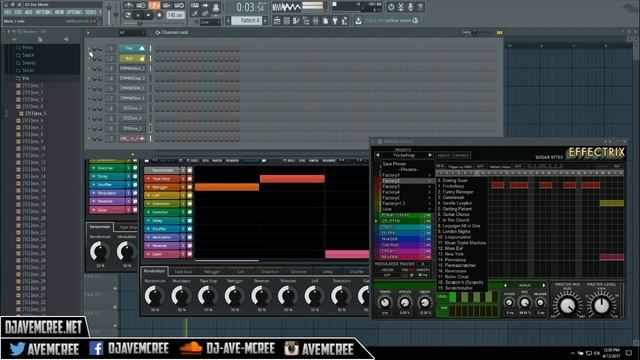Select the red Tape Stop clip in the grid

click(292, 179)
